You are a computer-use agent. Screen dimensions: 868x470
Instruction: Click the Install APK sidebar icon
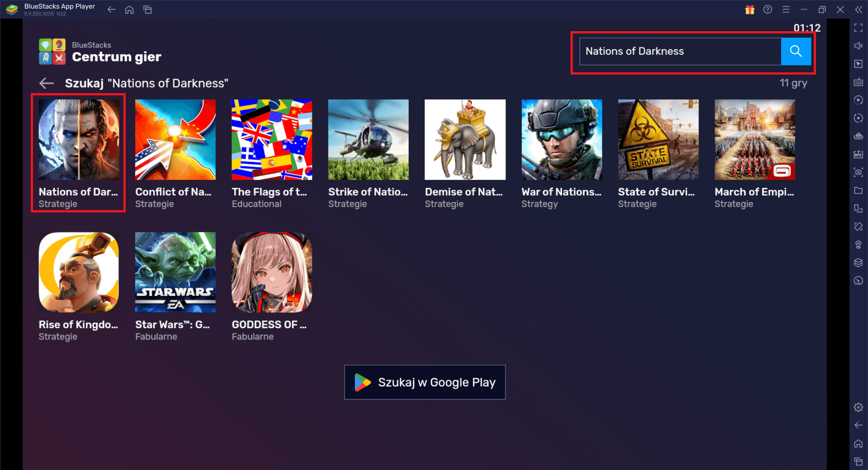point(859,154)
